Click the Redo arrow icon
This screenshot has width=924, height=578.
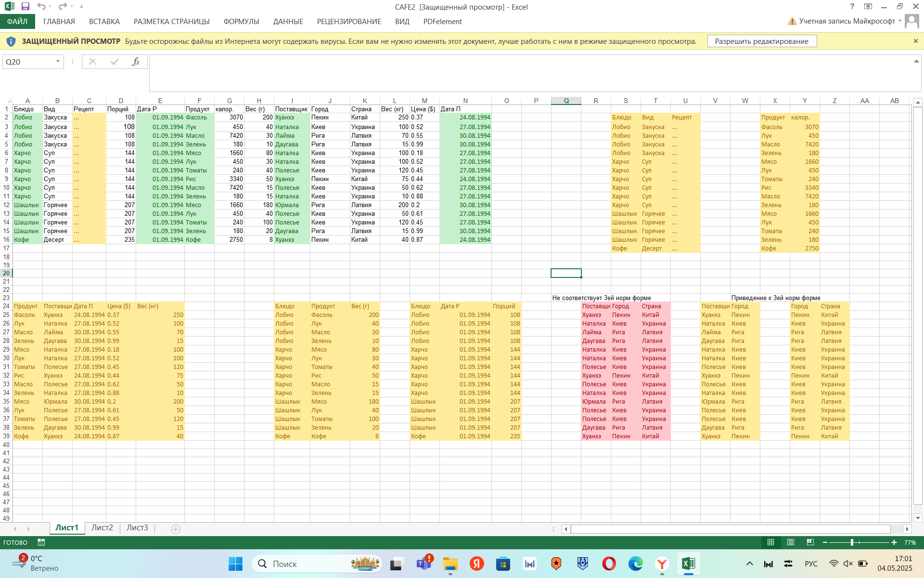click(x=63, y=7)
